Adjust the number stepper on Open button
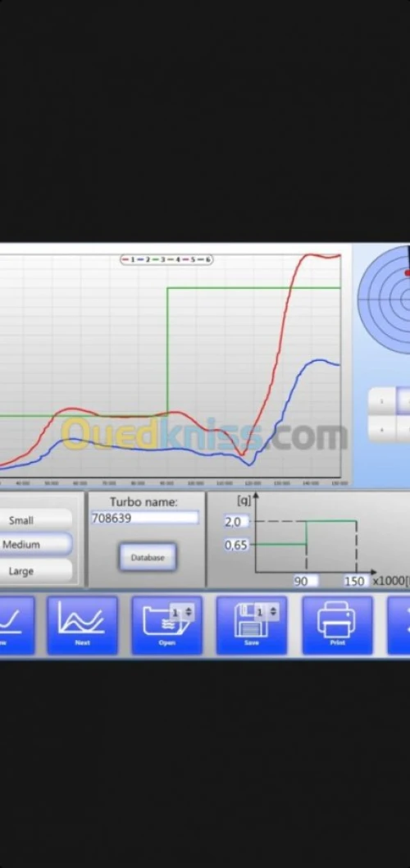Viewport: 410px width, 868px height. click(x=182, y=612)
